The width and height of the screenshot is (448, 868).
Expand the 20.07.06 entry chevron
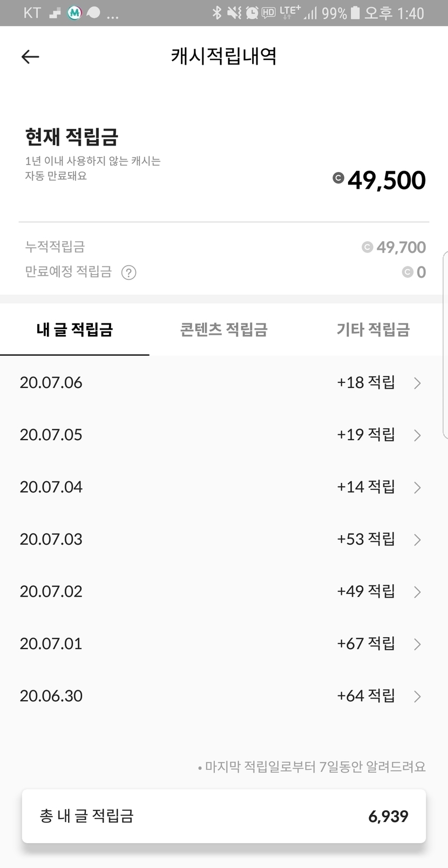click(x=417, y=383)
